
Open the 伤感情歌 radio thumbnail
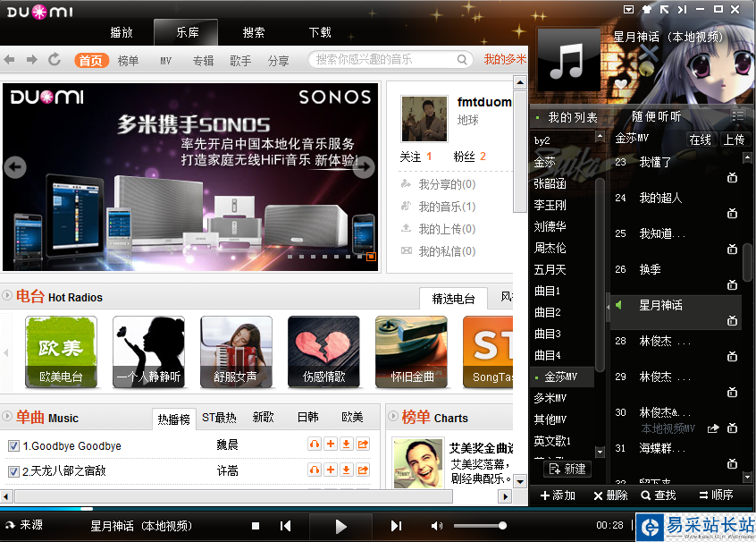click(x=323, y=351)
